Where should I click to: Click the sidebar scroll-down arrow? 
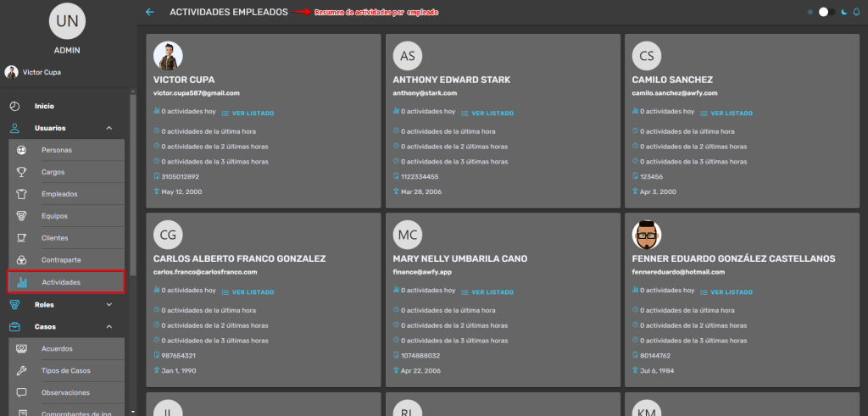click(132, 412)
